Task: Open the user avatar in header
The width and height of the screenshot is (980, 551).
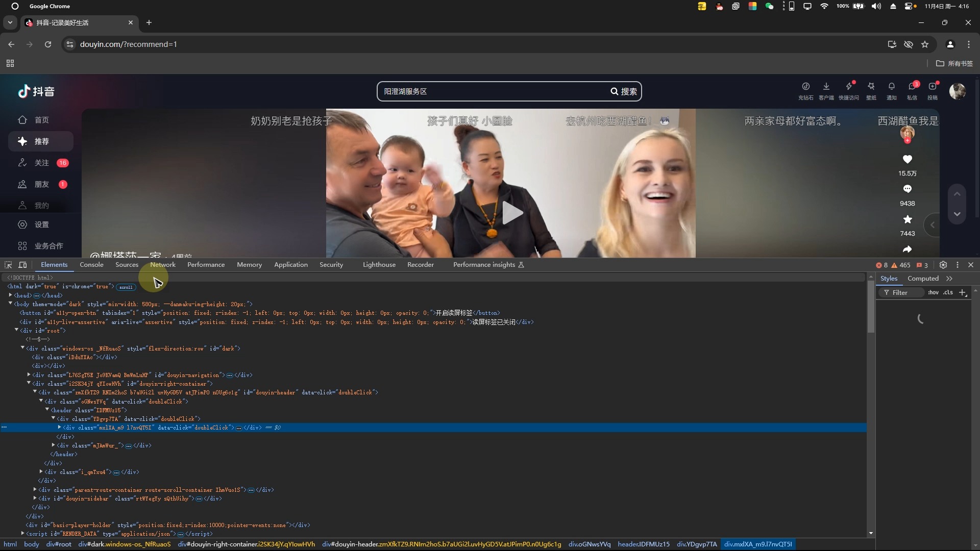Action: [x=958, y=91]
